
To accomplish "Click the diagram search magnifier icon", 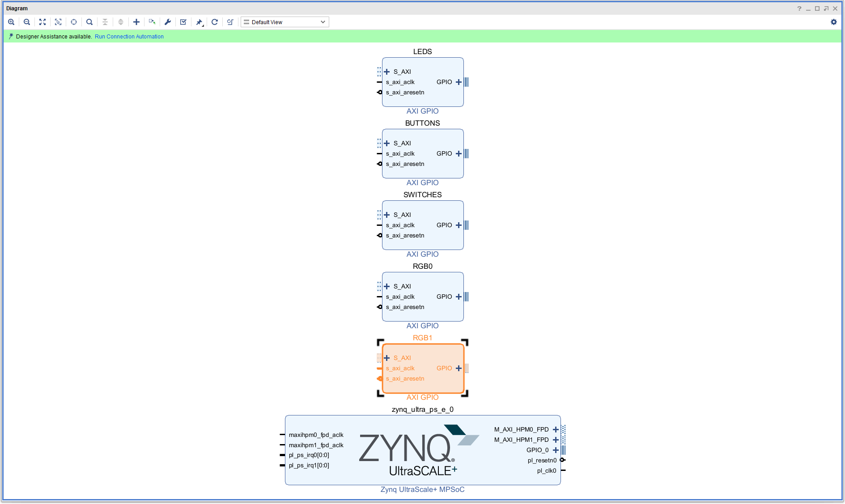I will [x=89, y=22].
